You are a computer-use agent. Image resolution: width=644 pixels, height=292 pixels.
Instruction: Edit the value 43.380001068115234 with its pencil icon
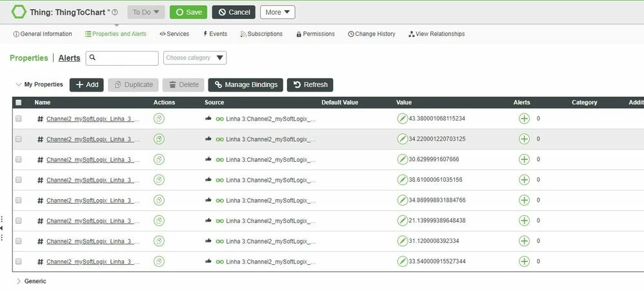[402, 119]
